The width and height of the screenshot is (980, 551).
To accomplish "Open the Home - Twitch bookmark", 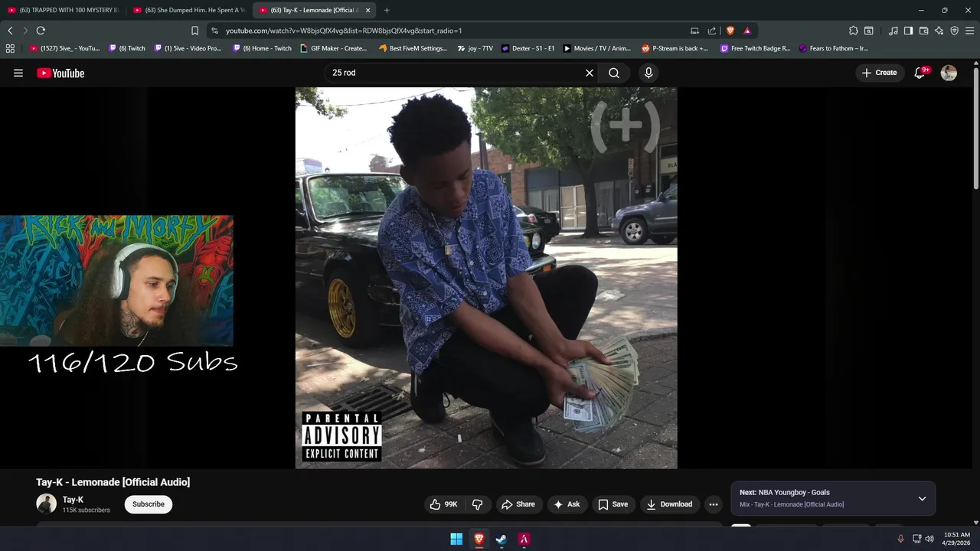I will click(263, 48).
